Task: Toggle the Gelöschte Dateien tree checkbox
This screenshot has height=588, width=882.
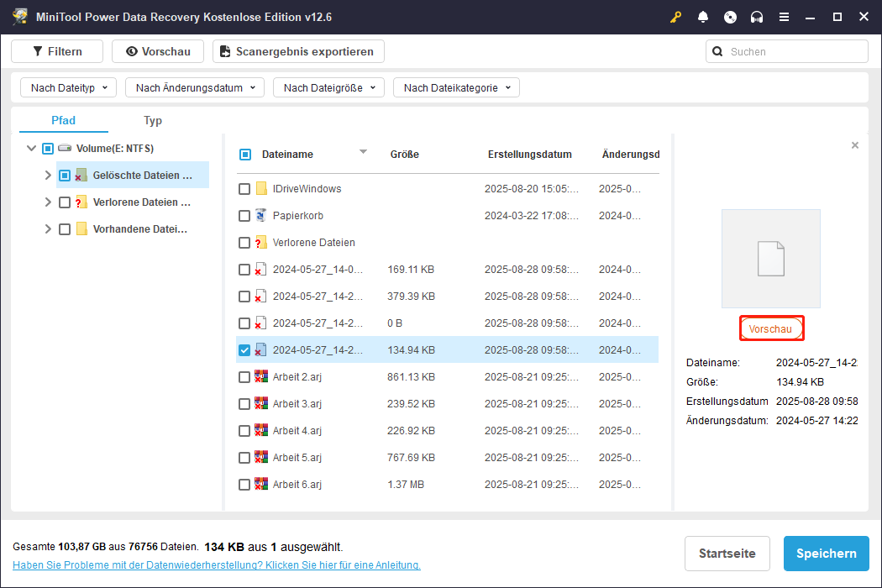Action: tap(65, 176)
